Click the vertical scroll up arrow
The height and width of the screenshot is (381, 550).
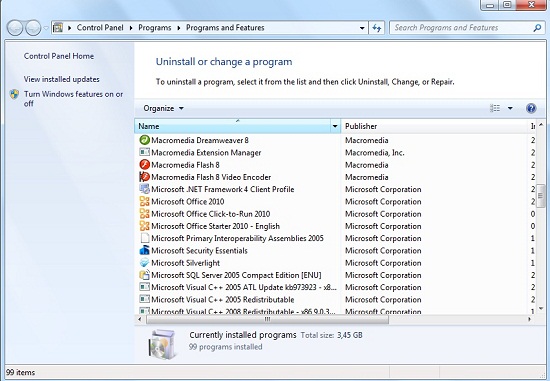pos(541,125)
